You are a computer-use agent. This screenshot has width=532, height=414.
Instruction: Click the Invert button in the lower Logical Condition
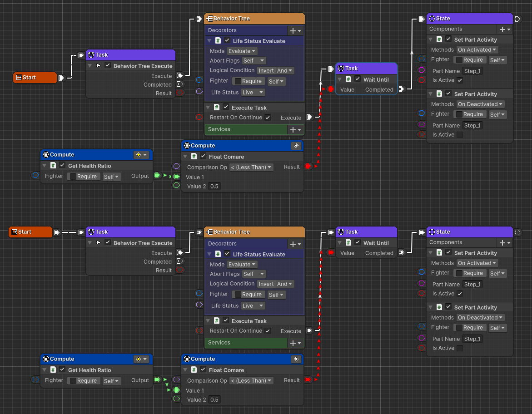[x=266, y=284]
